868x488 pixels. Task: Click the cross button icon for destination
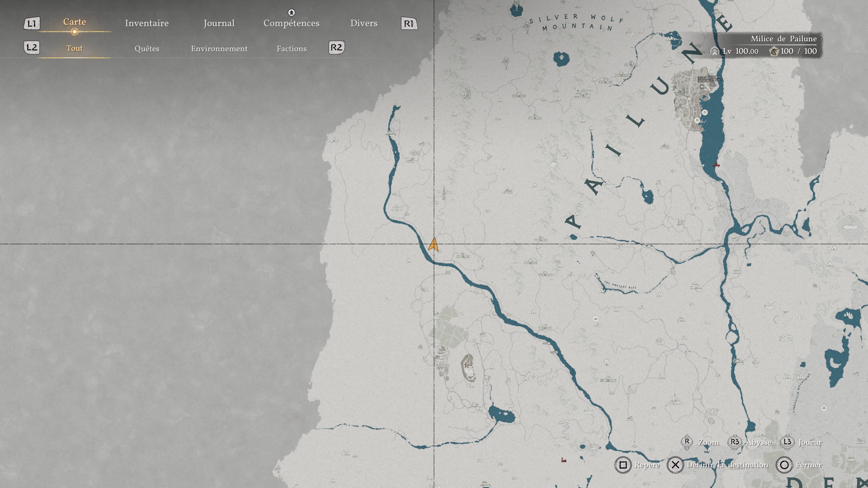tap(675, 465)
